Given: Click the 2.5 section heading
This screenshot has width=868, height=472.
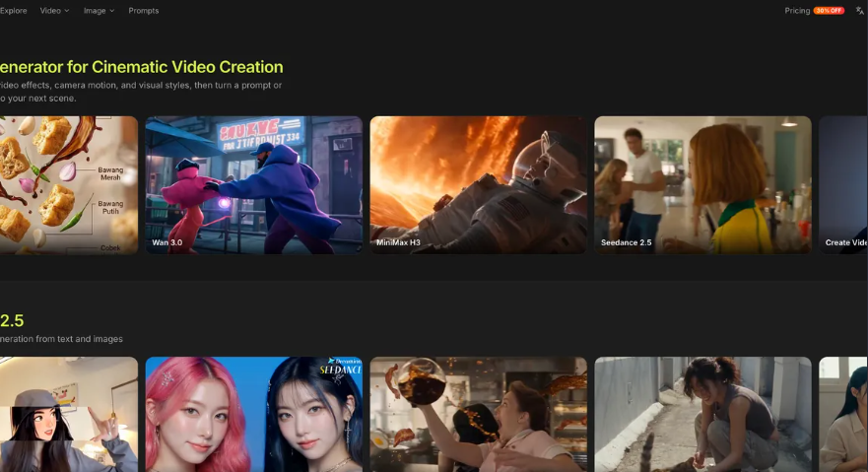Looking at the screenshot, I should pyautogui.click(x=12, y=320).
